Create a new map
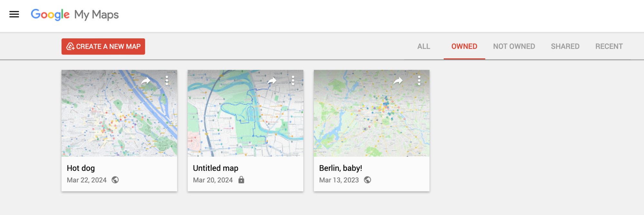The width and height of the screenshot is (644, 215). pyautogui.click(x=103, y=46)
